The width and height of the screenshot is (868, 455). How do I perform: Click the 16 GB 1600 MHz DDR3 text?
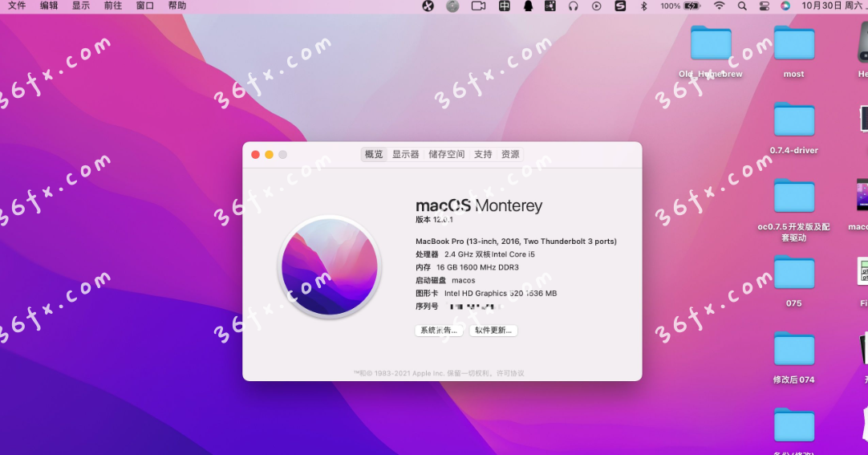478,267
